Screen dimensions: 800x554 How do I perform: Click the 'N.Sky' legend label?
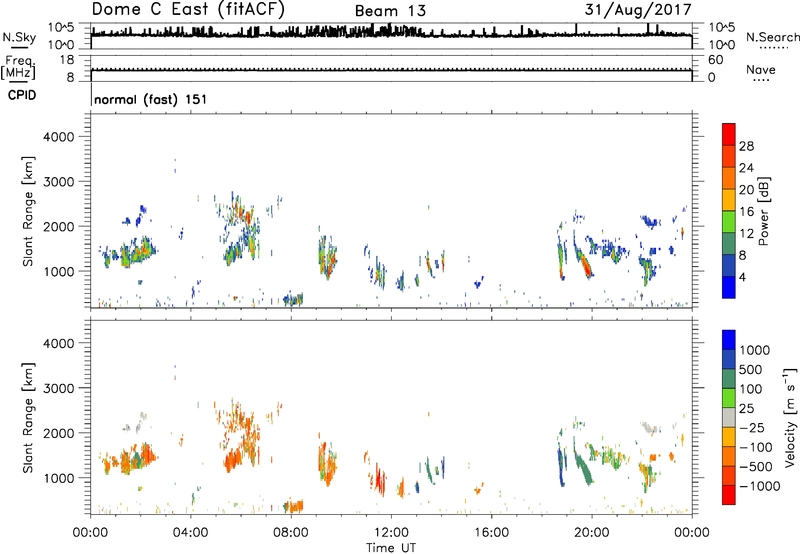[19, 37]
